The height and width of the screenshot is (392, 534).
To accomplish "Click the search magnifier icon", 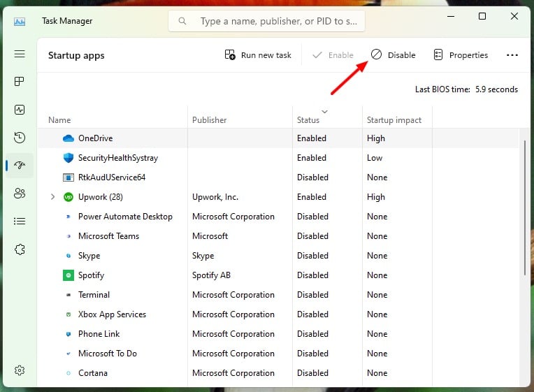I will (x=182, y=21).
